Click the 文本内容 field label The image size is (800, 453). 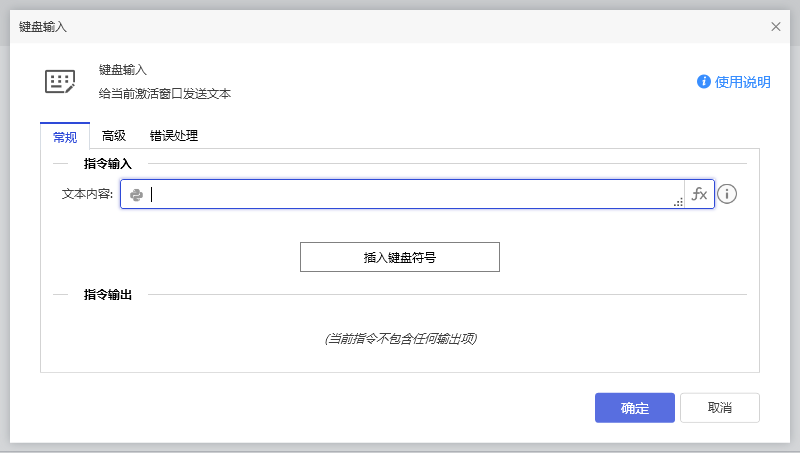click(x=87, y=195)
